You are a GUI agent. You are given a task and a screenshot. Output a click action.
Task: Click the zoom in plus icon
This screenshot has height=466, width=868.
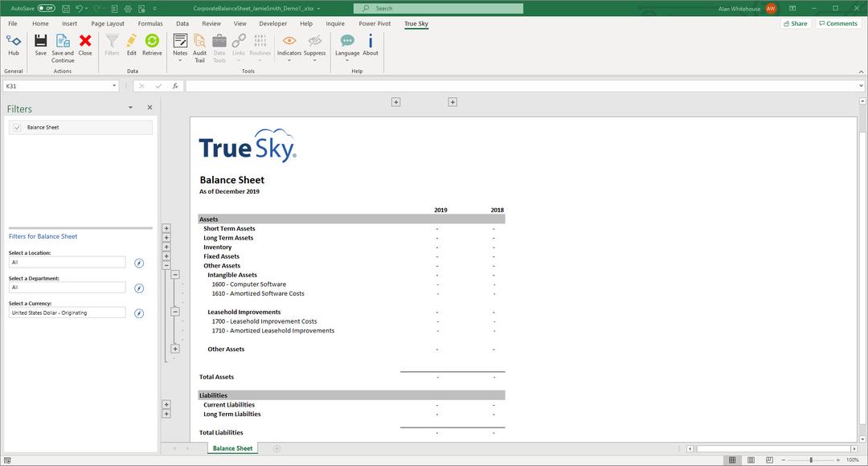[x=838, y=460]
